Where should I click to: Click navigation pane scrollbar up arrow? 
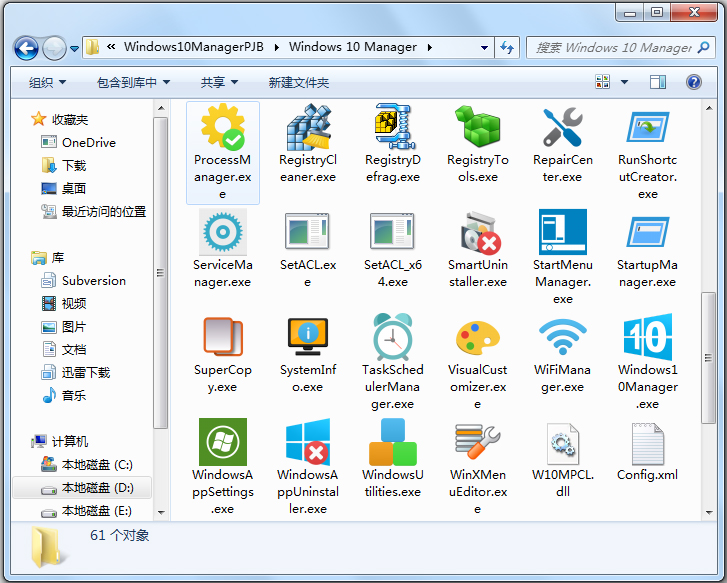pyautogui.click(x=161, y=108)
